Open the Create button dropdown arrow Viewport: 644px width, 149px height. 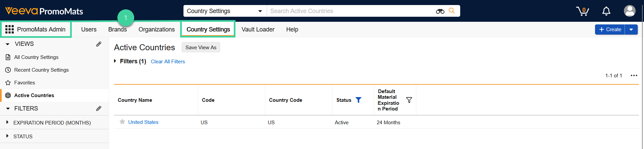point(631,29)
